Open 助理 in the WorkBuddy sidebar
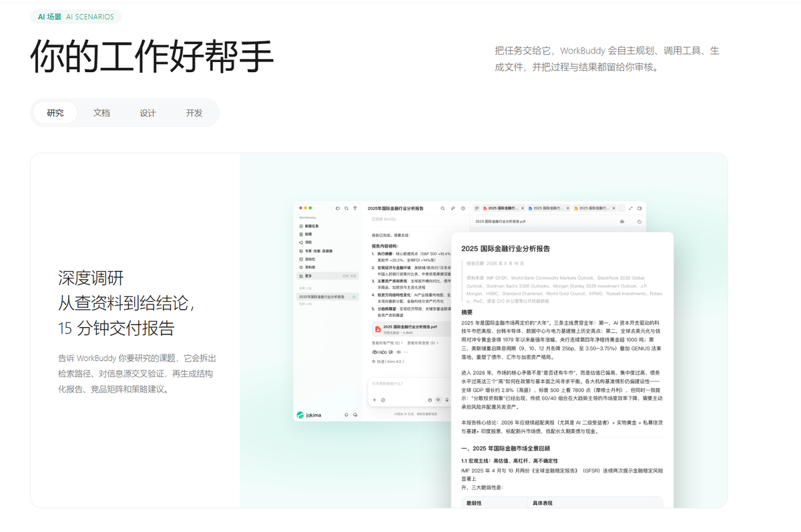Screen dimensions: 801x532 (x=305, y=234)
